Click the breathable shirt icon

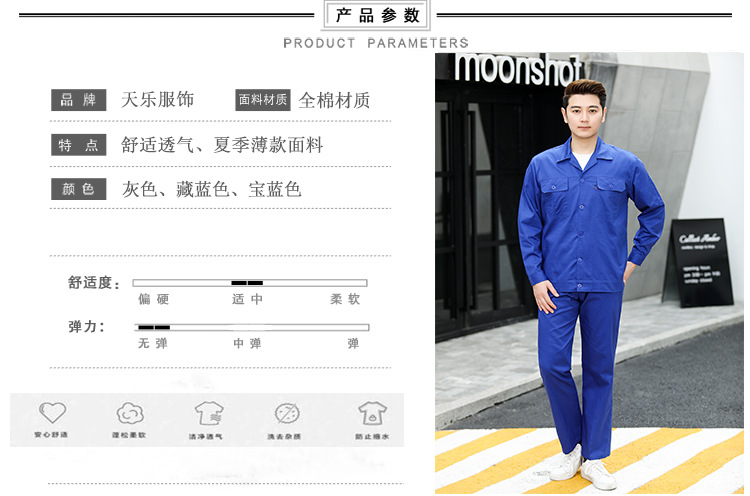pyautogui.click(x=208, y=413)
